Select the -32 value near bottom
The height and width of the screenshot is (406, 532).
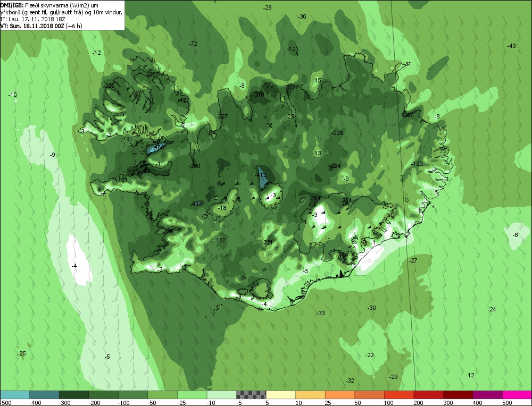point(350,380)
